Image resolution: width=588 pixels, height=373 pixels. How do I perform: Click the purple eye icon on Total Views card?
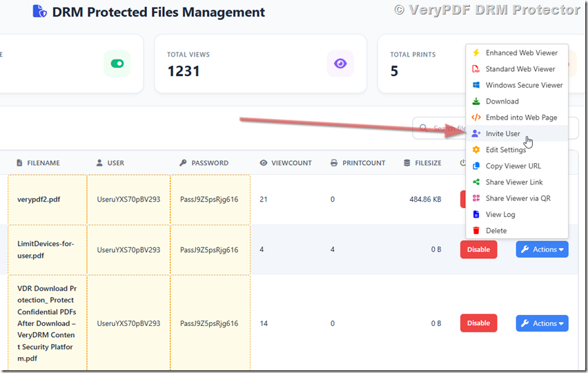pos(340,64)
